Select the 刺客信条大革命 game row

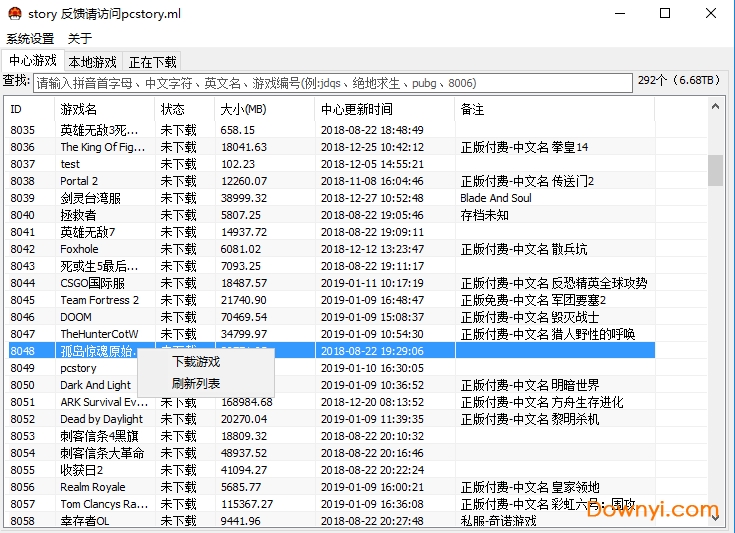click(331, 453)
